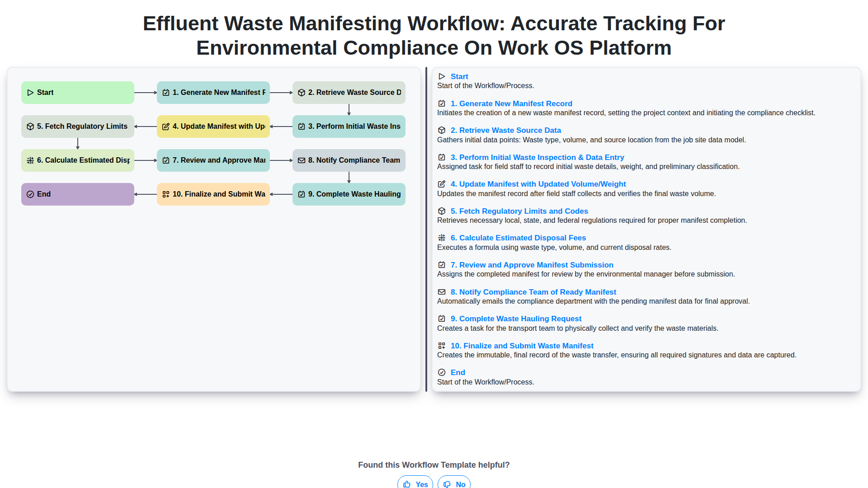Click the grid icon beside Finalize and Submit Manifest
The image size is (868, 488).
(x=442, y=346)
